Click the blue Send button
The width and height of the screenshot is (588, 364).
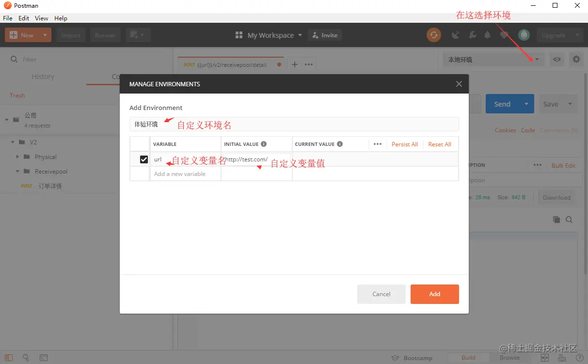tap(502, 104)
